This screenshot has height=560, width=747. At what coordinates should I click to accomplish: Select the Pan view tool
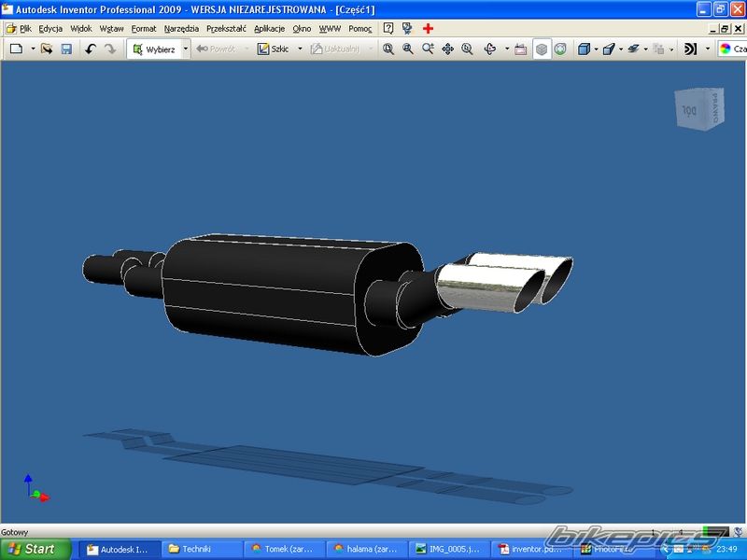click(x=447, y=49)
